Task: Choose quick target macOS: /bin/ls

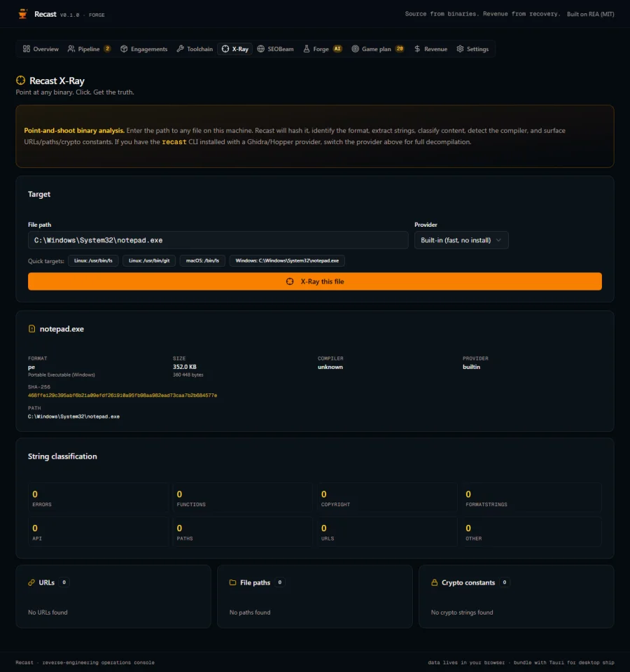Action: pyautogui.click(x=202, y=260)
